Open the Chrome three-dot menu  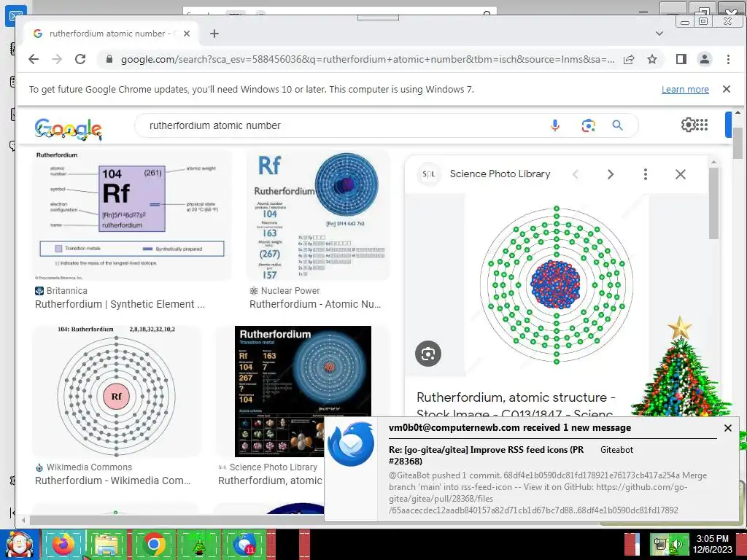[x=728, y=59]
